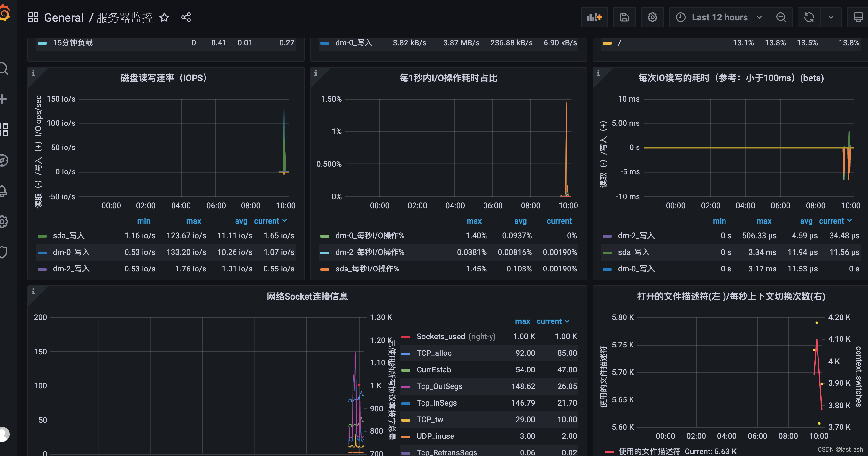Screen dimensions: 868x456
Task: Open the Alerting bell in sidebar
Action: pyautogui.click(x=4, y=191)
